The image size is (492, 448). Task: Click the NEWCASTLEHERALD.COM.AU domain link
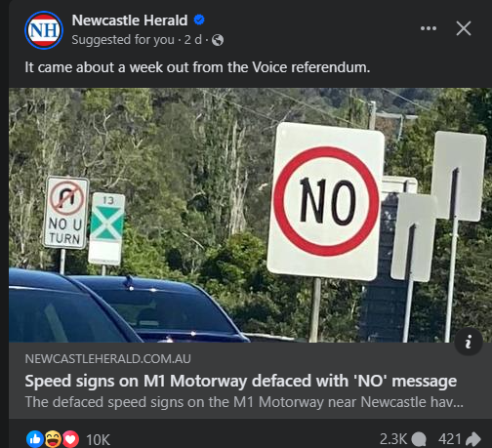[107, 359]
